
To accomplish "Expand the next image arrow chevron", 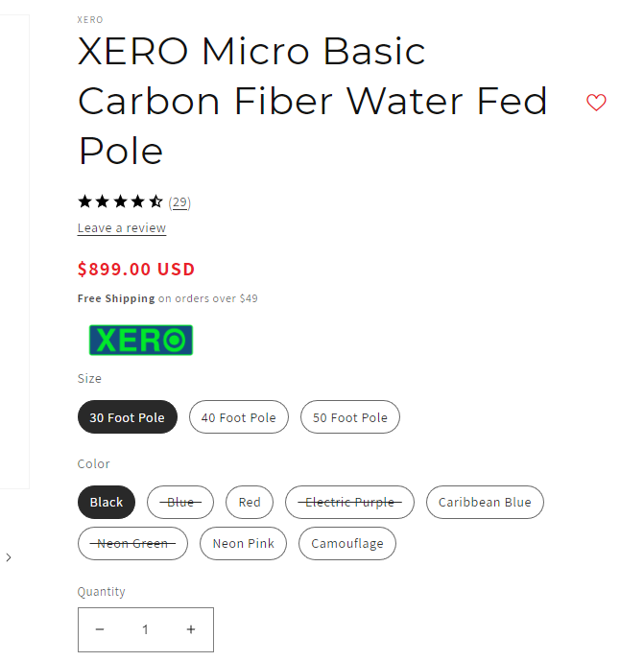I will click(x=9, y=557).
